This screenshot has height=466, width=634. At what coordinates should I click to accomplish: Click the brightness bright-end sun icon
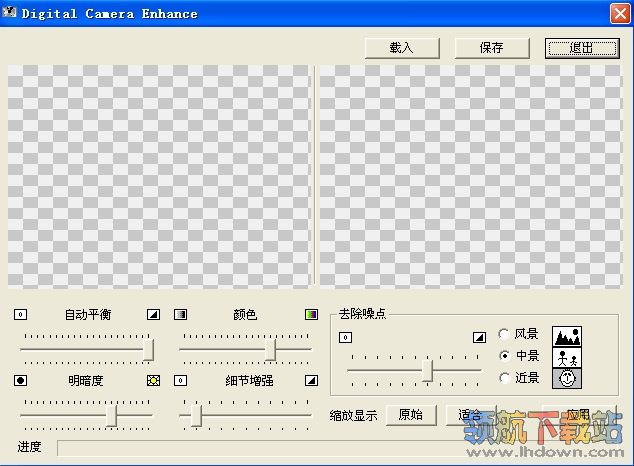153,380
